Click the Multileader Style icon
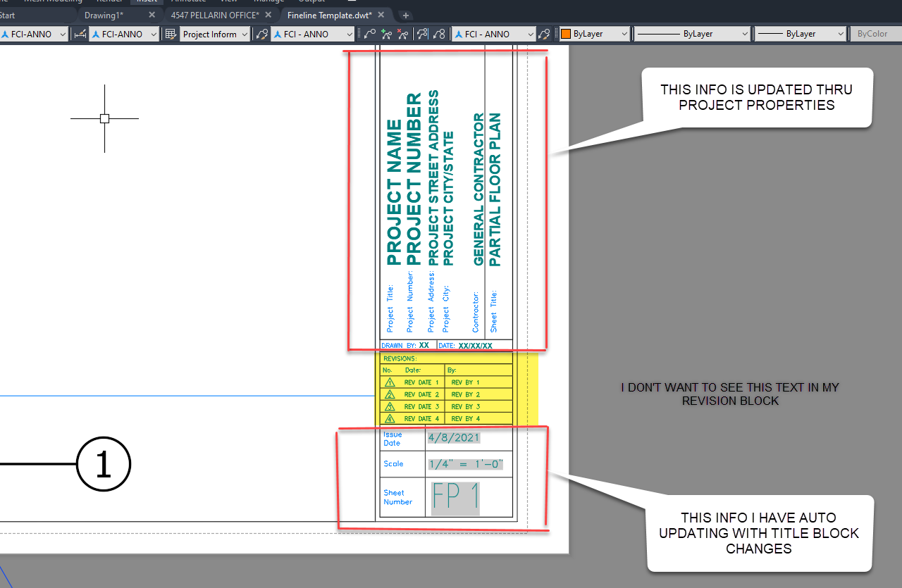902x588 pixels. click(x=262, y=34)
